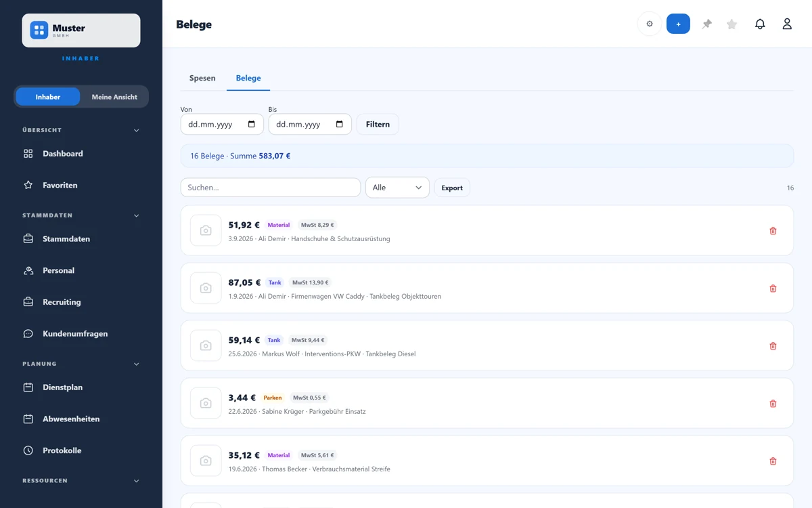Click the Favoriten star icon in sidebar
Image resolution: width=812 pixels, height=508 pixels.
28,185
